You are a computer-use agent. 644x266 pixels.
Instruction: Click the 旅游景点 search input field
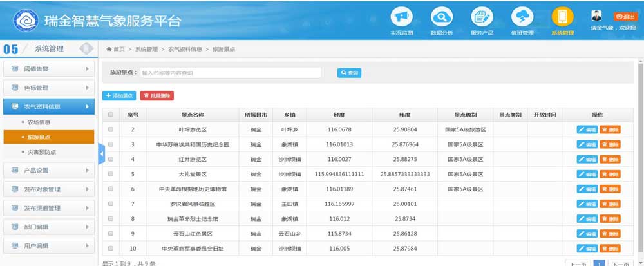231,73
